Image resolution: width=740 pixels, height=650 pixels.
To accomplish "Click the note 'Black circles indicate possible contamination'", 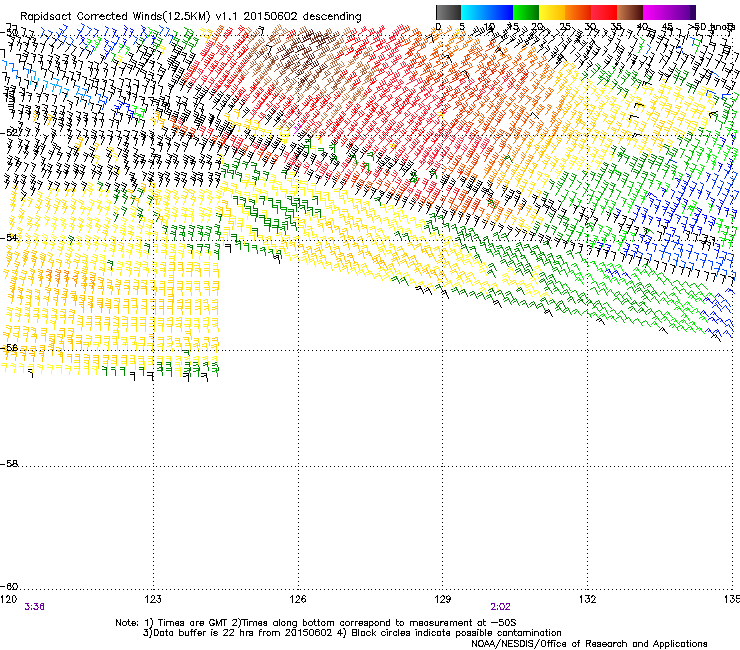I will pos(456,633).
